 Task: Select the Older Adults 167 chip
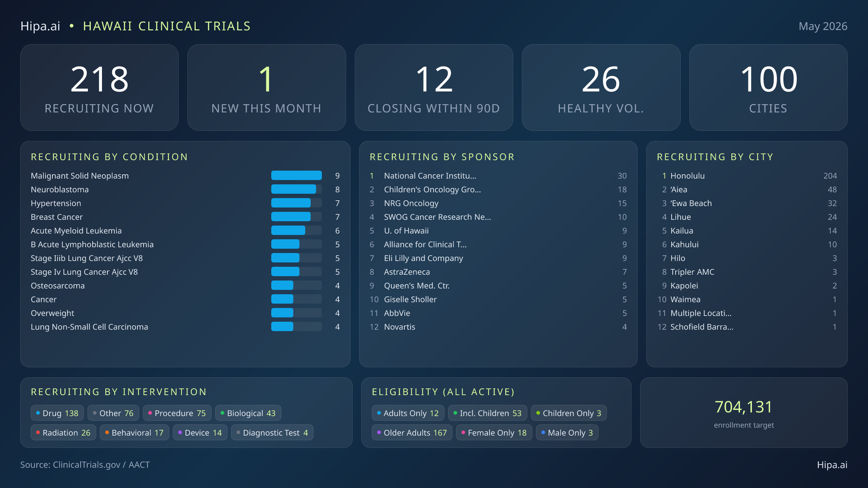click(412, 433)
